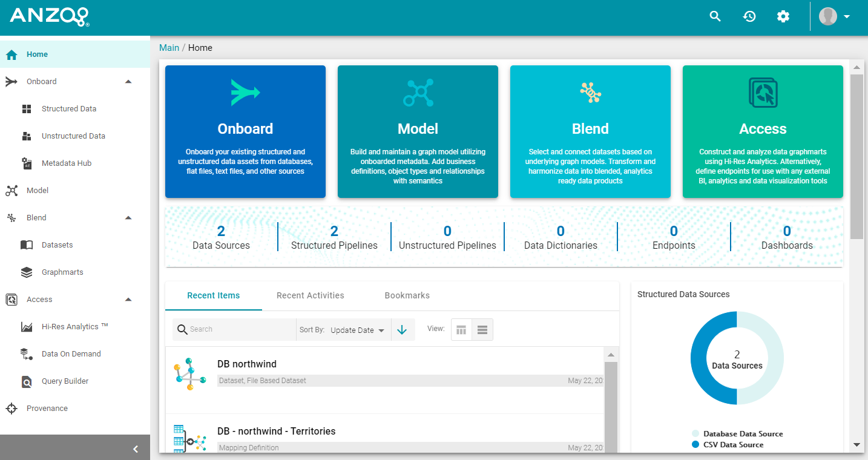The width and height of the screenshot is (868, 460).
Task: Open the Bookmarks tab
Action: point(407,295)
